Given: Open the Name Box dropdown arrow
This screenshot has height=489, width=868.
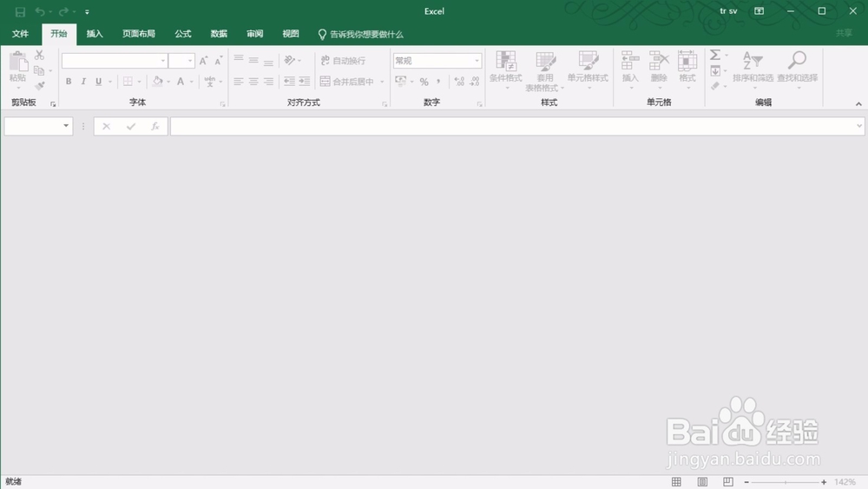Looking at the screenshot, I should coord(66,126).
